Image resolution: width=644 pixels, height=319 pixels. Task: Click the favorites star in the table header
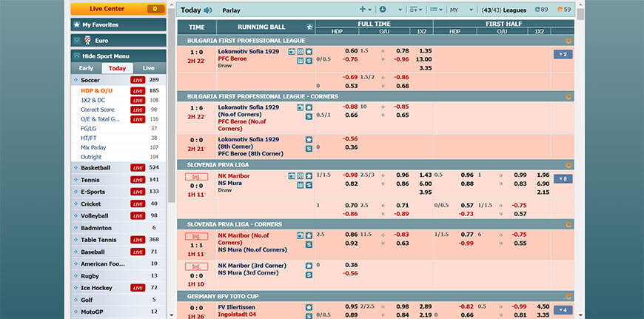tap(309, 27)
